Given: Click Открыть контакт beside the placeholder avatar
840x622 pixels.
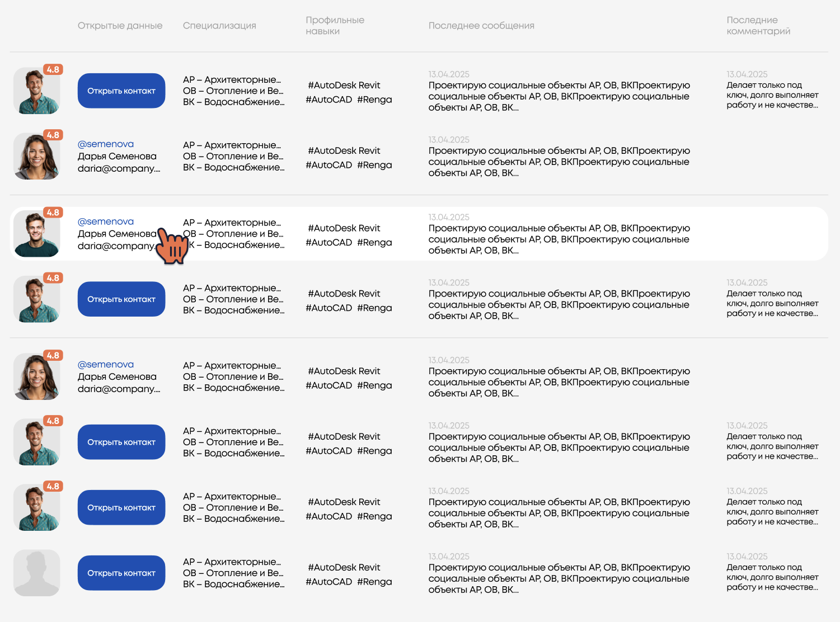Looking at the screenshot, I should point(121,573).
